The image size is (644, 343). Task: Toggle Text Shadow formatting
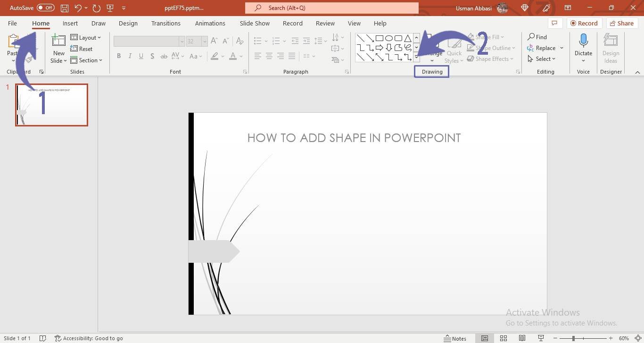[152, 56]
